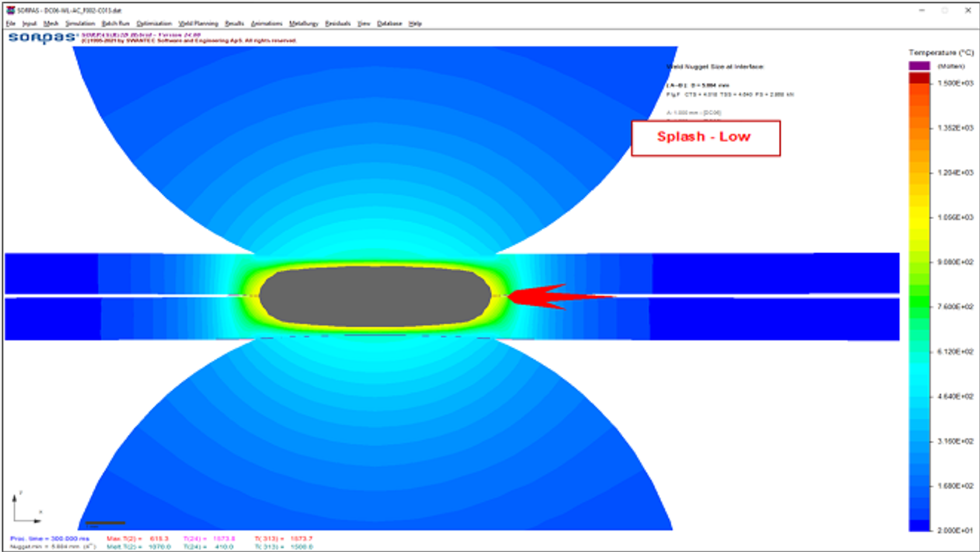
Task: Open the Optimization menu
Action: 154,24
